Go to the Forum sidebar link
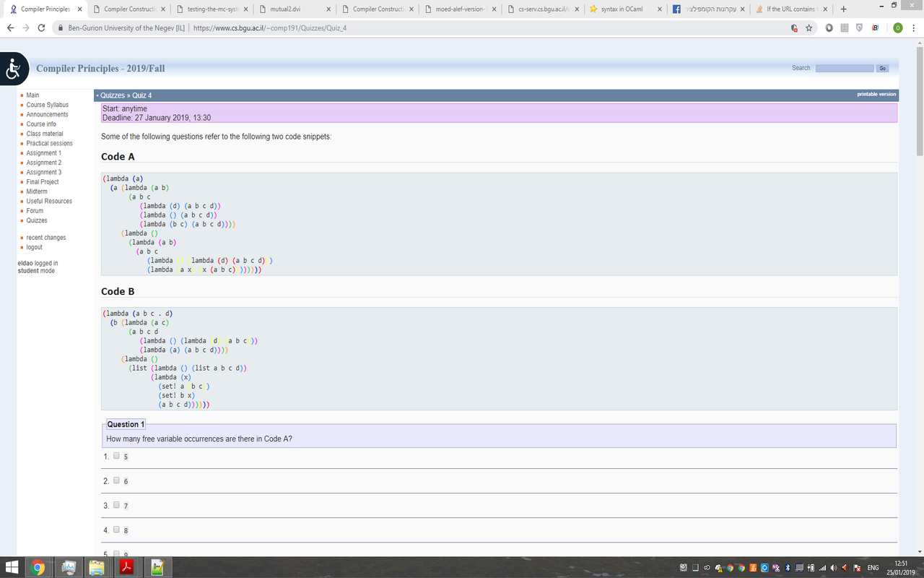Viewport: 924px width, 578px height. (35, 211)
